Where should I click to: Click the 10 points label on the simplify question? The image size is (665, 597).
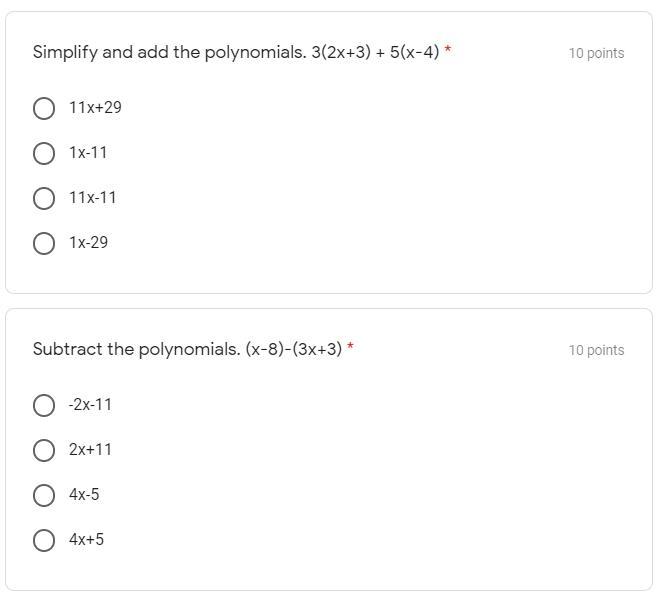tap(596, 53)
